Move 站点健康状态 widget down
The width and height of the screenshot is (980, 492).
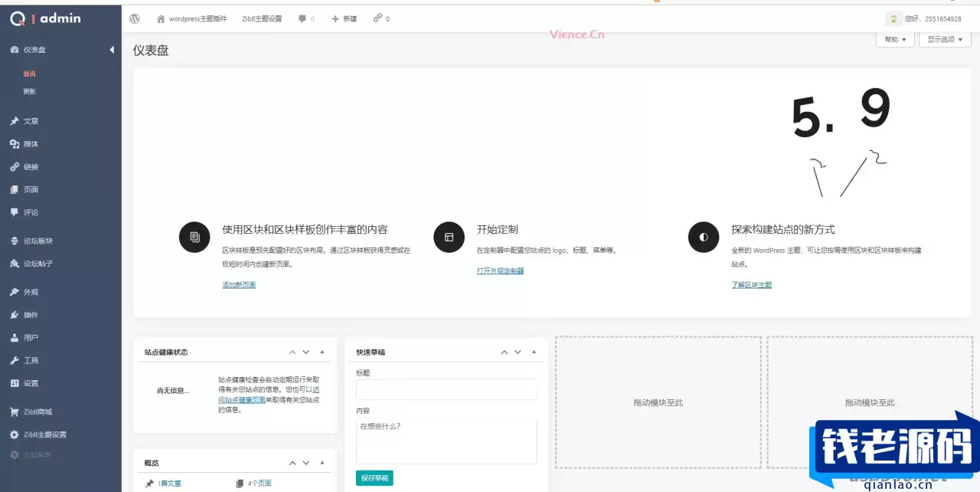pos(306,352)
